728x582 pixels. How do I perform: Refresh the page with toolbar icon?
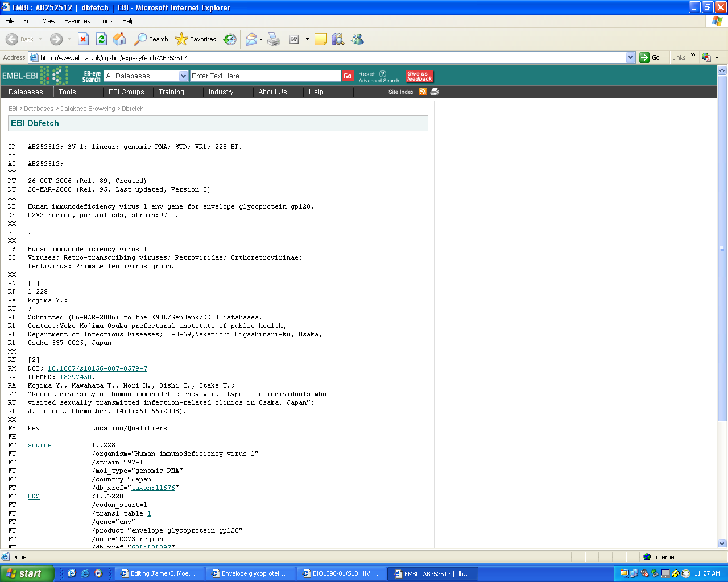click(101, 39)
